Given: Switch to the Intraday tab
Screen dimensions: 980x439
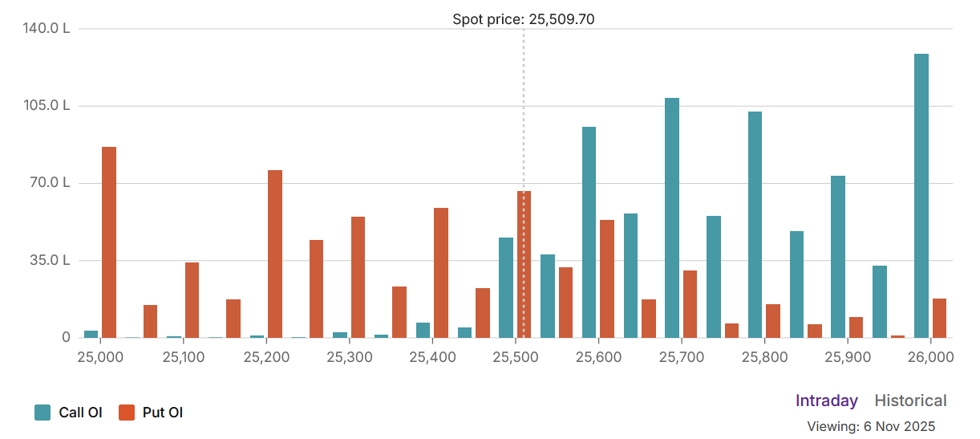Looking at the screenshot, I should pyautogui.click(x=826, y=400).
